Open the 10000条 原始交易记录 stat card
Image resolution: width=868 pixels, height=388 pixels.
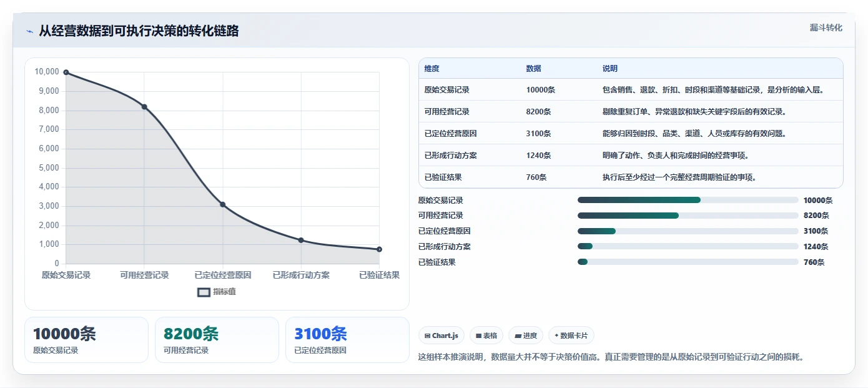[86, 340]
